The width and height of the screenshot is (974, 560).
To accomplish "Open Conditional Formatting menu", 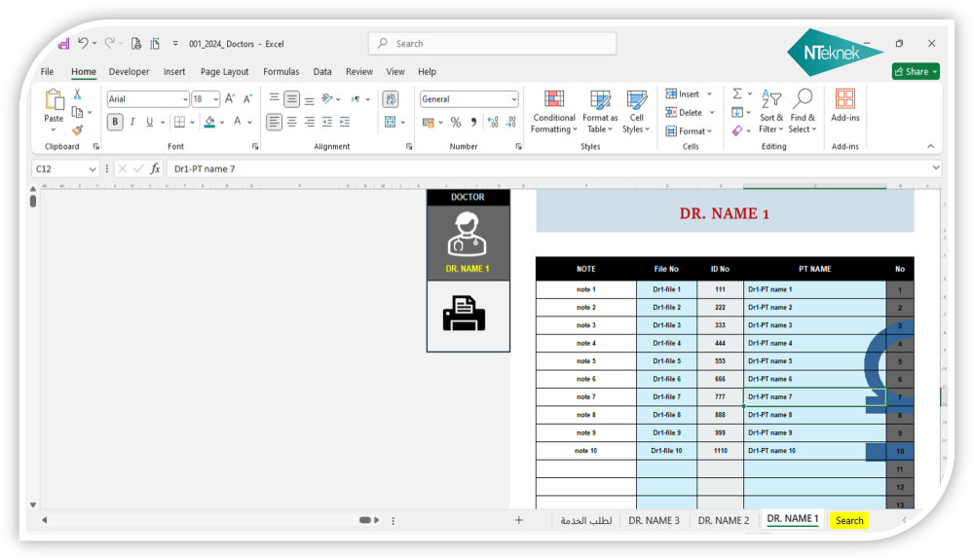I will [x=554, y=112].
